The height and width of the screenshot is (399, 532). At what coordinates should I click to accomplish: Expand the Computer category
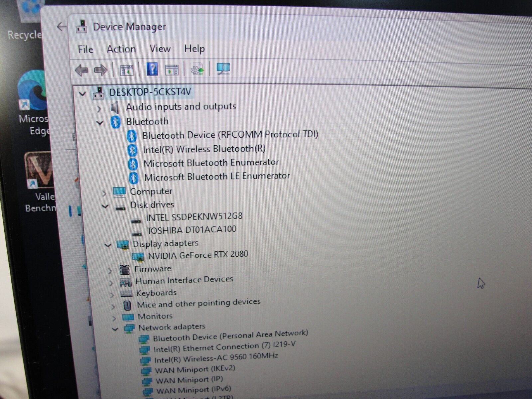click(104, 193)
